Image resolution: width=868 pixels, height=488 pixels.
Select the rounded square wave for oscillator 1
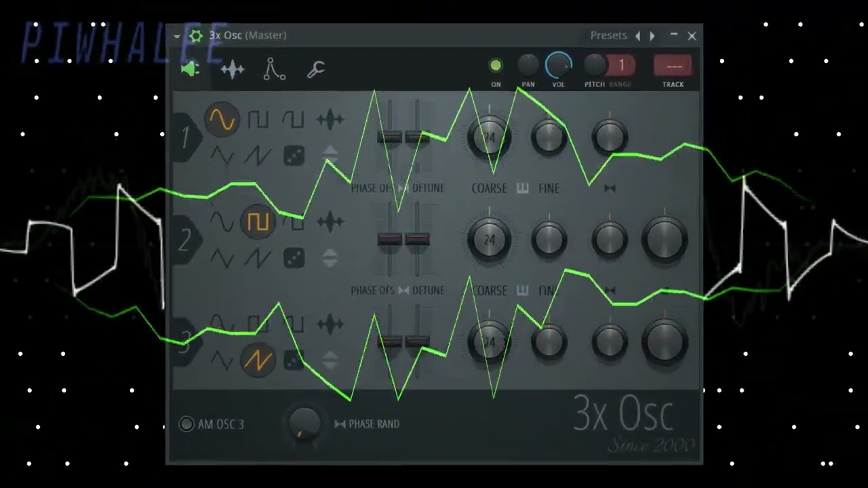point(293,120)
